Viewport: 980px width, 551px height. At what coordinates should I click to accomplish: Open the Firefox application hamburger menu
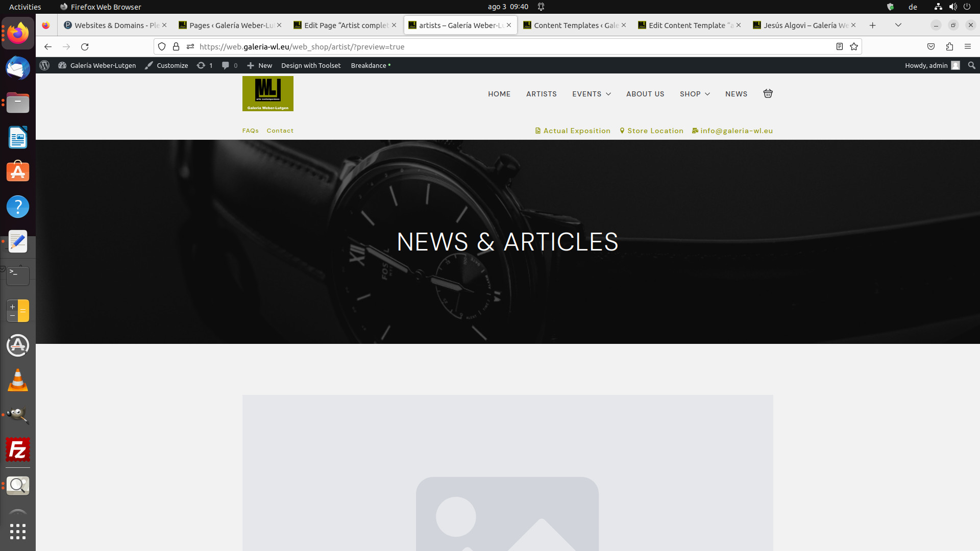click(968, 46)
